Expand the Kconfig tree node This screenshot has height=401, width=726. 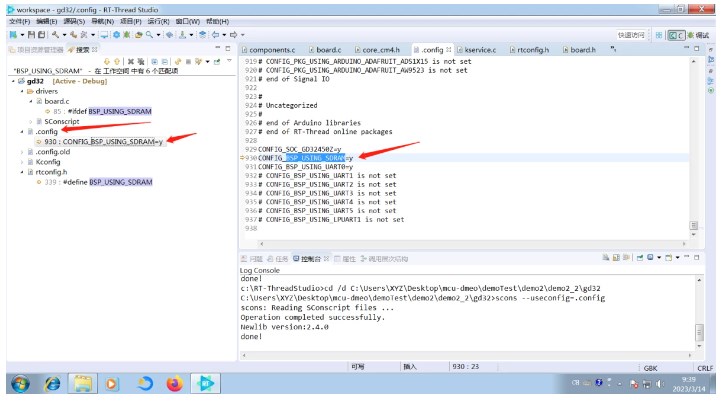click(x=22, y=162)
